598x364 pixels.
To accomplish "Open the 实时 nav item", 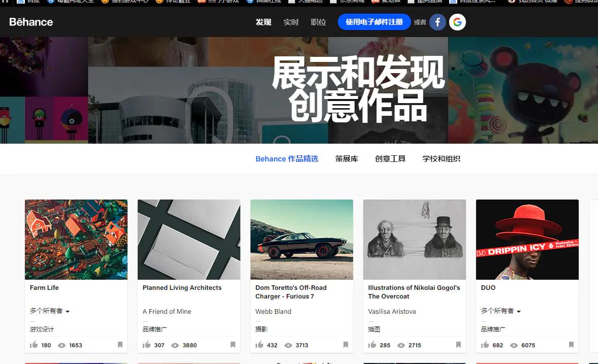I will 291,22.
